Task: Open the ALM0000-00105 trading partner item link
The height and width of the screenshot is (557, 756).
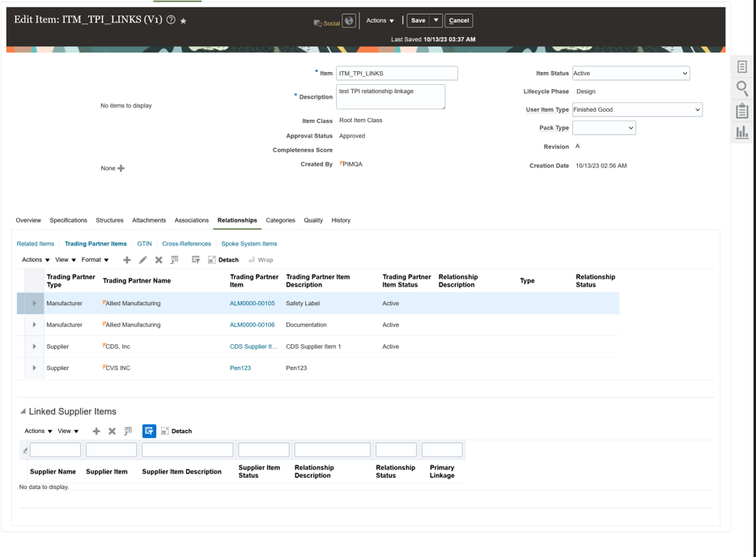Action: click(x=253, y=304)
